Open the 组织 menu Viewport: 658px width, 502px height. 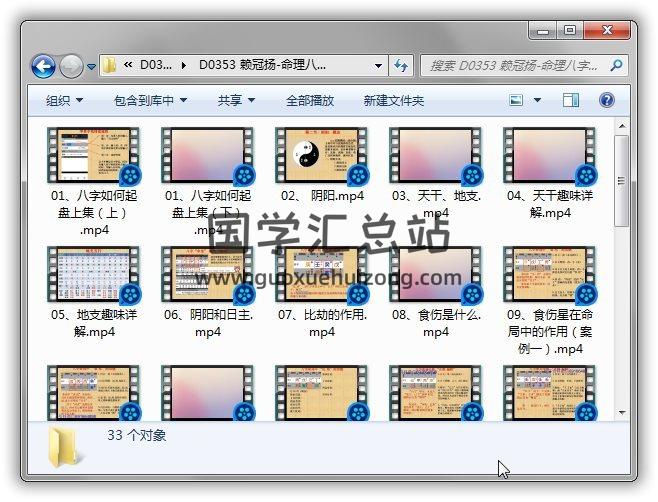[64, 100]
